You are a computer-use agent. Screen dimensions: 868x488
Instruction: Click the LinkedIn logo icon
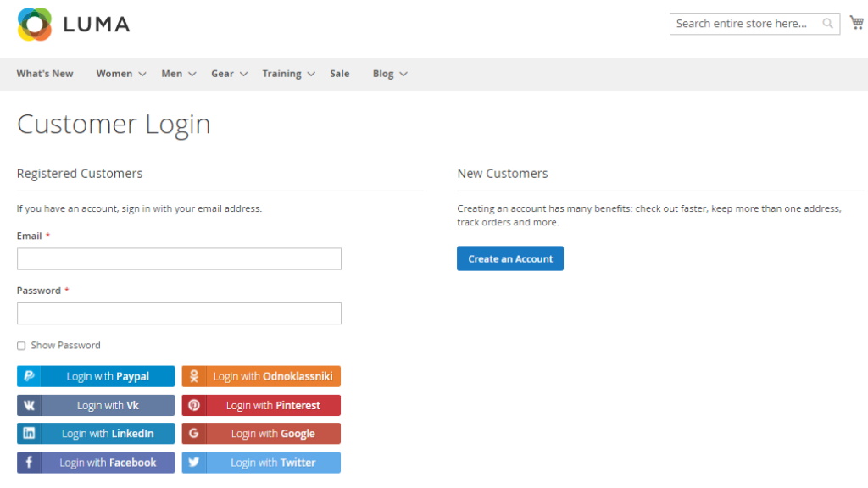click(x=29, y=433)
